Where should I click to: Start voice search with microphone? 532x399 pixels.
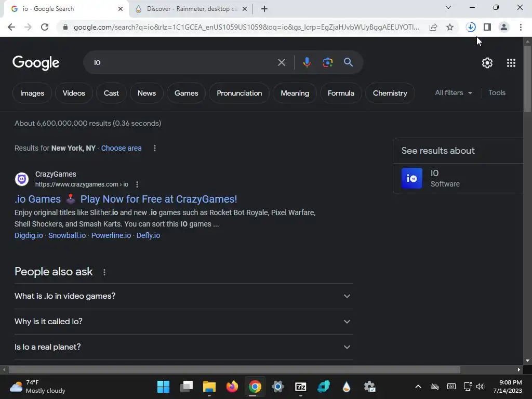coord(307,62)
